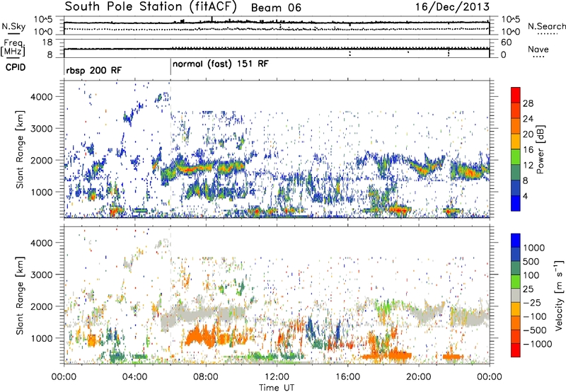Viewport: 566px width, 392px height.
Task: Click the '28' label on the Power colorbar
Action: click(528, 103)
